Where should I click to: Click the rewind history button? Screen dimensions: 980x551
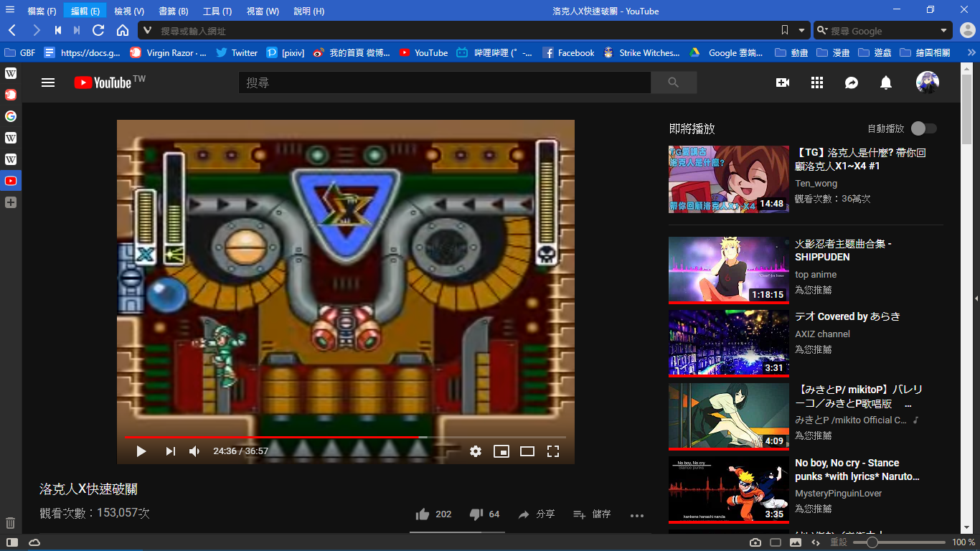tap(58, 30)
